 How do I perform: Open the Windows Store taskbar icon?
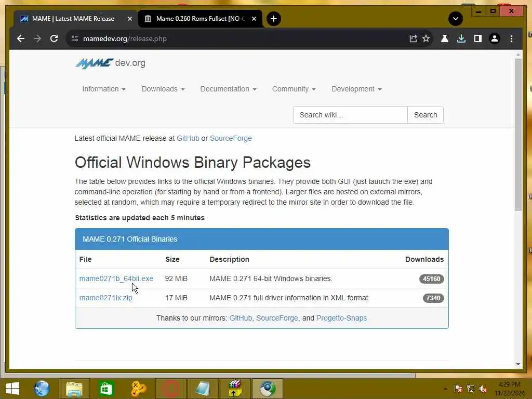tap(106, 389)
